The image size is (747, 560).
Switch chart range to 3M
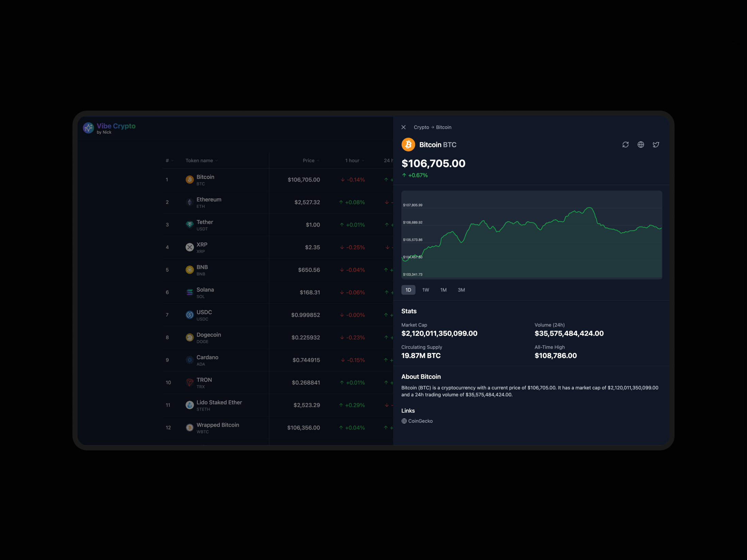click(x=461, y=290)
